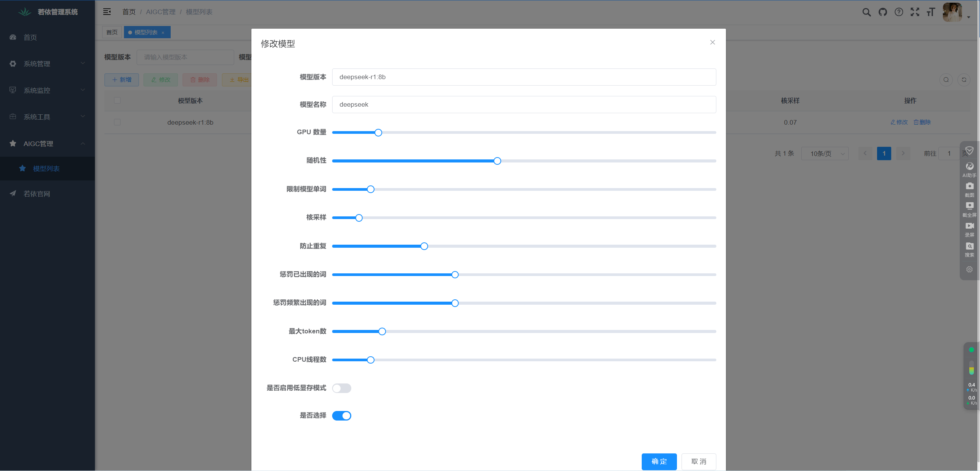The image size is (980, 471).
Task: Select 模型列表 in the sidebar
Action: (47, 169)
